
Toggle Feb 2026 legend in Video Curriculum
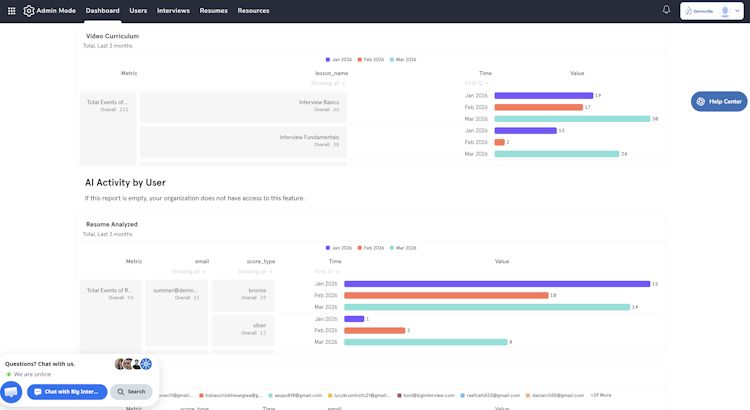coord(371,60)
